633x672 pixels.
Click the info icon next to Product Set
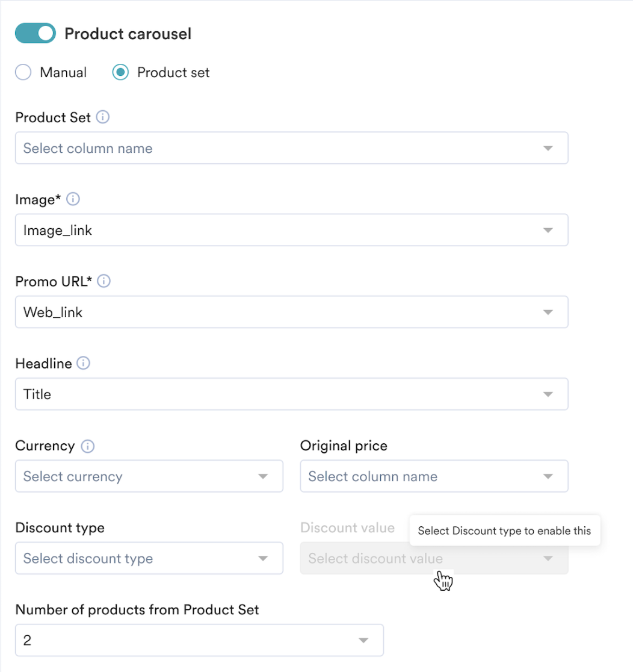click(x=103, y=117)
